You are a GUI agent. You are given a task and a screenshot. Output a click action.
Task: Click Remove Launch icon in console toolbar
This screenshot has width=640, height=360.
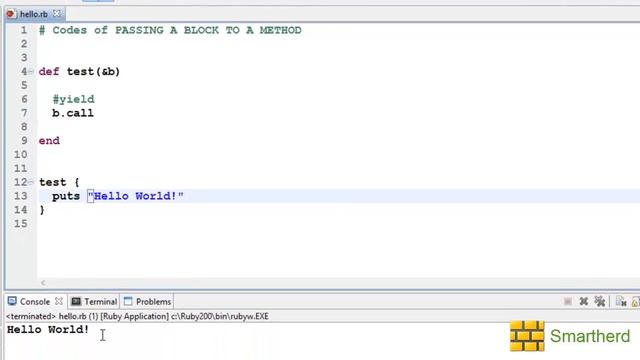pos(584,302)
